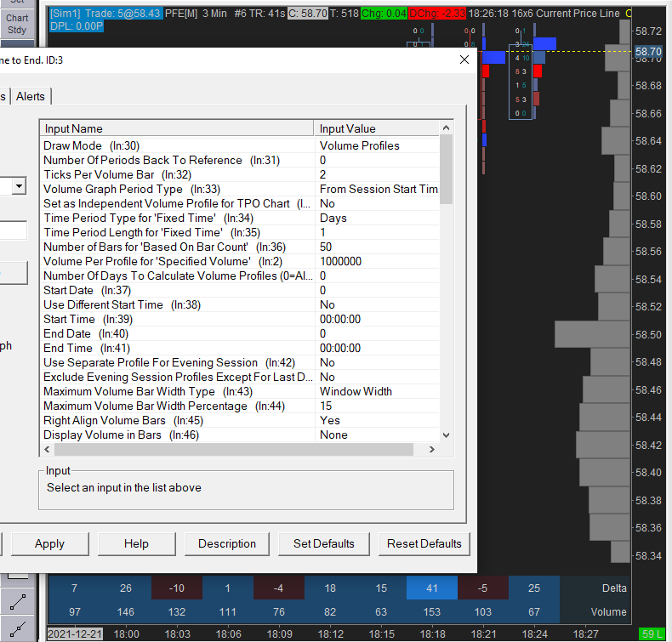Screen dimensions: 672x642
Task: Select Use Separate Profile For Evening Session row
Action: coord(240,363)
